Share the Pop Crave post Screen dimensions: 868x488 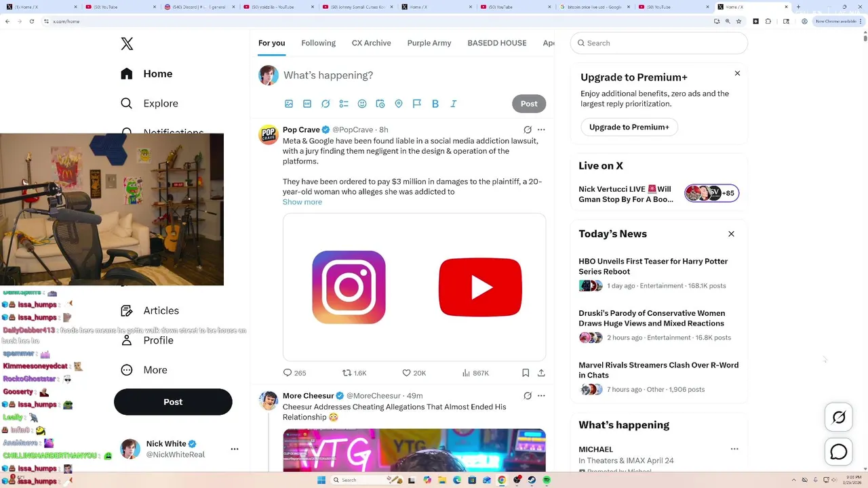point(541,373)
